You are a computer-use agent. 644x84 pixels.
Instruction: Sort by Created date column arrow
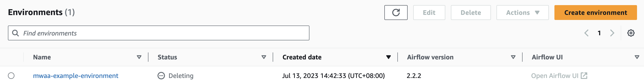click(388, 57)
